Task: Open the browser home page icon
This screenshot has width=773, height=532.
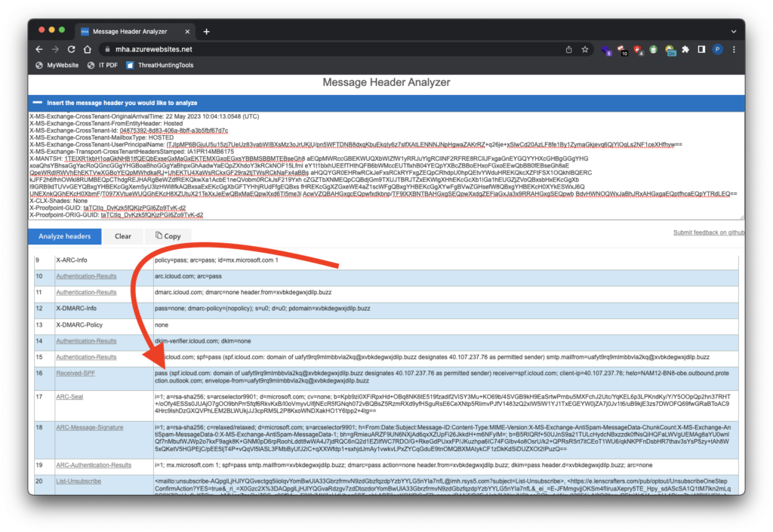Action: 88,49
